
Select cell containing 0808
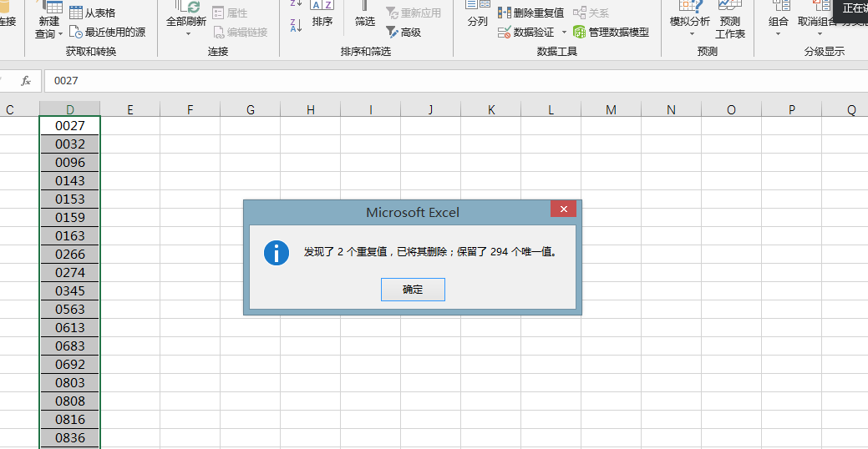(69, 401)
